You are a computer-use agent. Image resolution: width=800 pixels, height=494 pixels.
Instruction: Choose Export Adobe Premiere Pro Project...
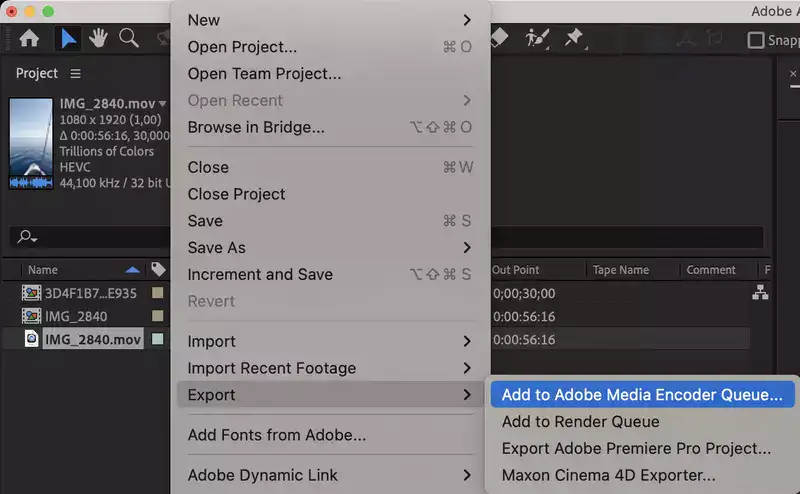click(642, 449)
